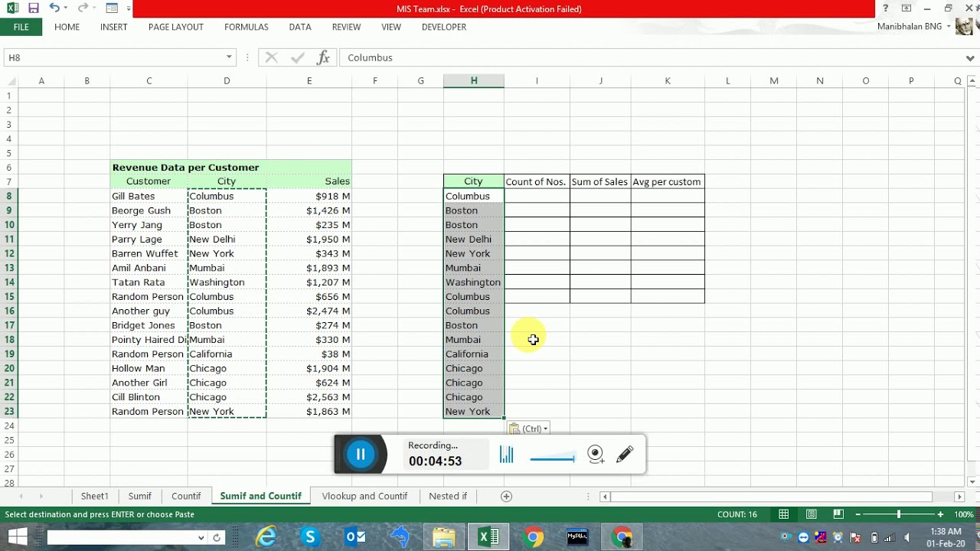Undo the last action
The image size is (980, 551).
tap(54, 8)
